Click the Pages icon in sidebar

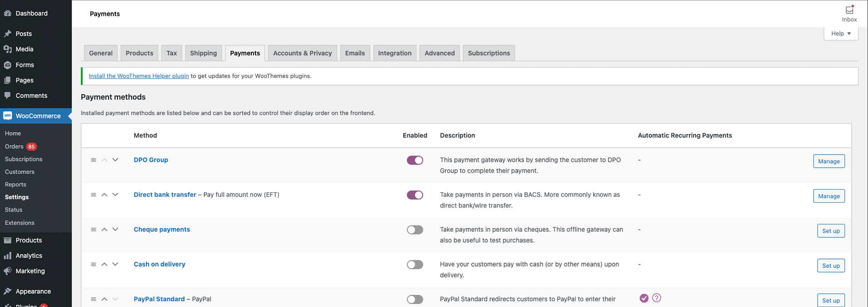(x=7, y=80)
